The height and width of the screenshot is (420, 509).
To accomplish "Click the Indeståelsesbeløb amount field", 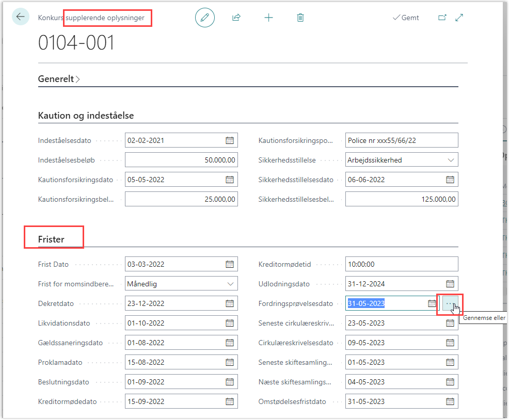I will (x=181, y=160).
